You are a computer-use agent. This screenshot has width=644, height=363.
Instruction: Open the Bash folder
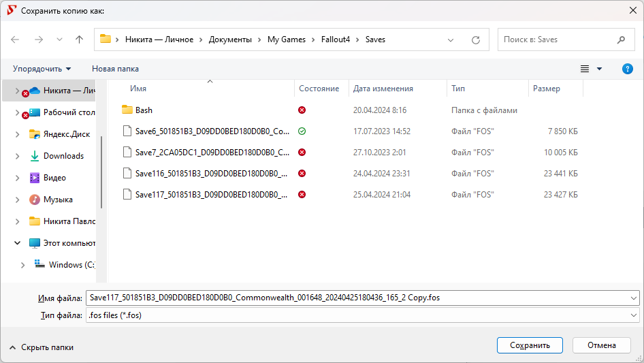[x=144, y=110]
